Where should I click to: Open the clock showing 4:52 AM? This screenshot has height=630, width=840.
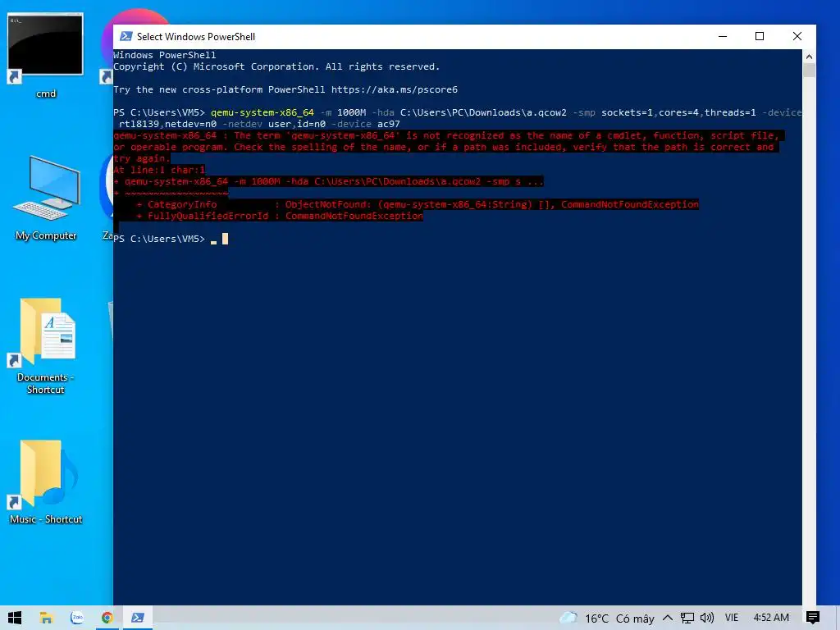coord(771,618)
